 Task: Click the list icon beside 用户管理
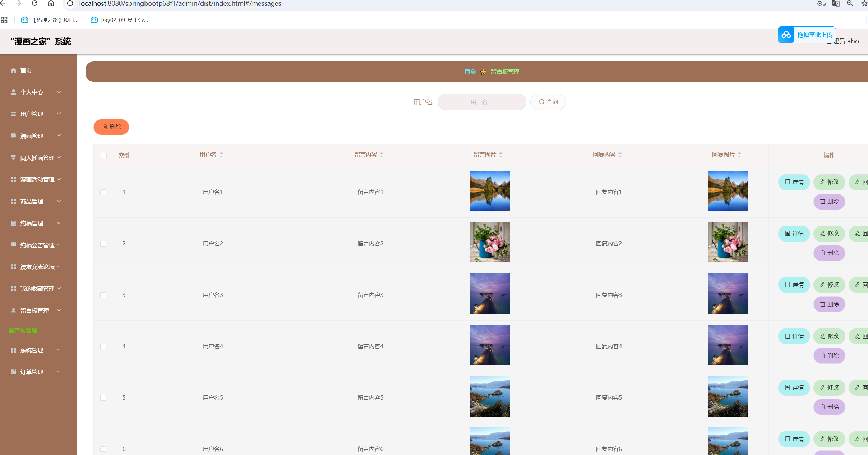pyautogui.click(x=13, y=114)
